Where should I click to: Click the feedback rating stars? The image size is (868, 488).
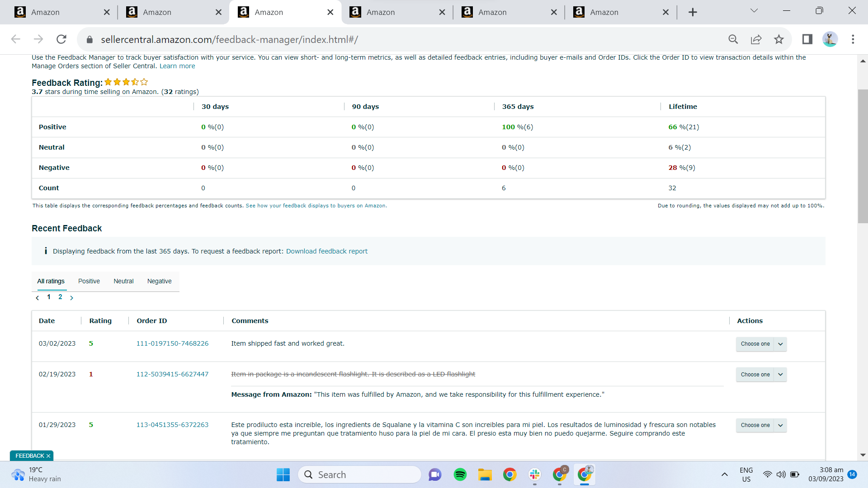coord(126,82)
